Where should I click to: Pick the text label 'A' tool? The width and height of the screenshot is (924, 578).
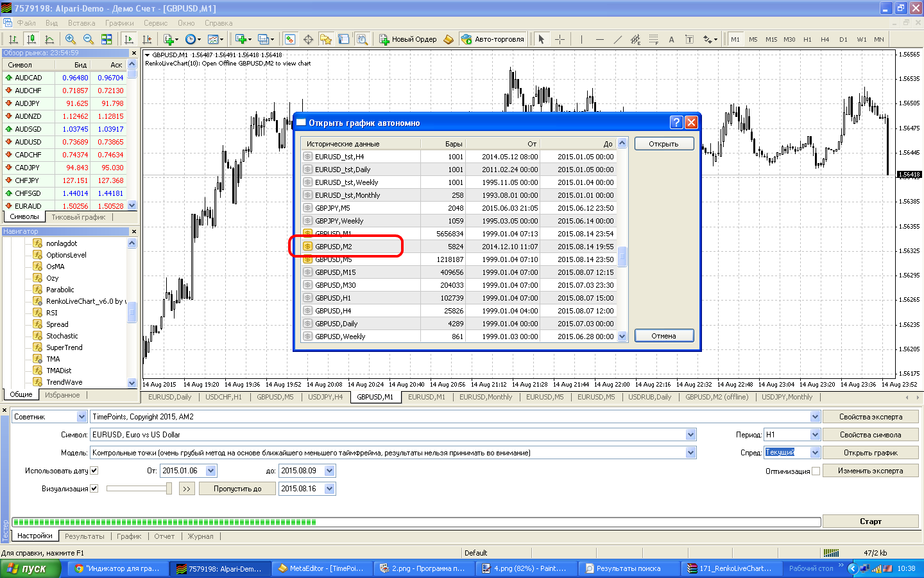[671, 39]
